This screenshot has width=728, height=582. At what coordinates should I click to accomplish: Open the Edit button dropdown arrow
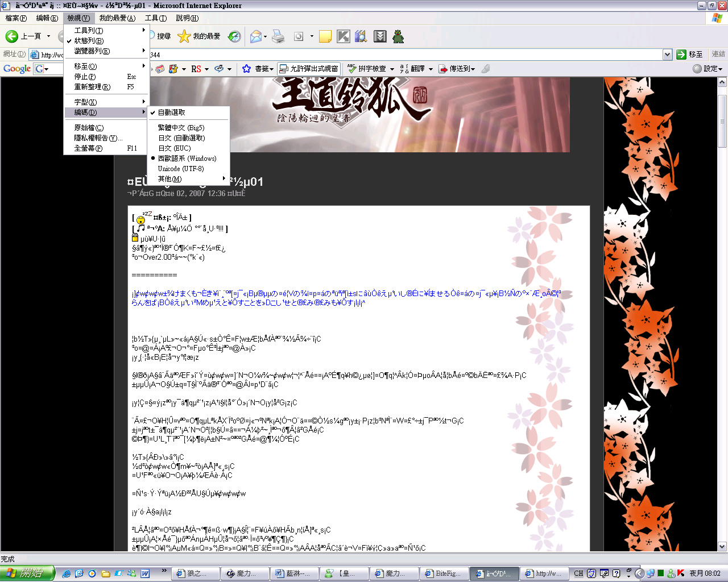point(312,36)
